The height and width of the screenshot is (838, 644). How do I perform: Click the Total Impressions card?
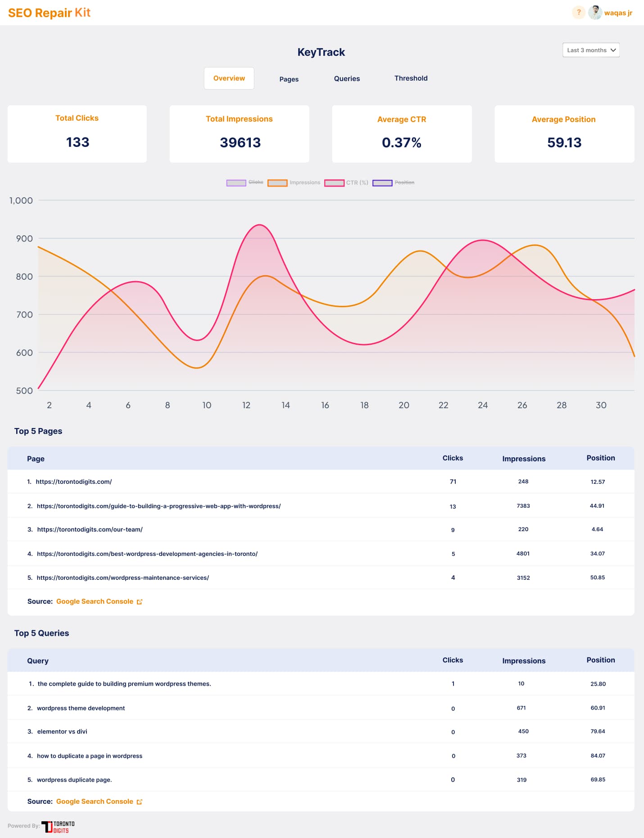tap(239, 134)
